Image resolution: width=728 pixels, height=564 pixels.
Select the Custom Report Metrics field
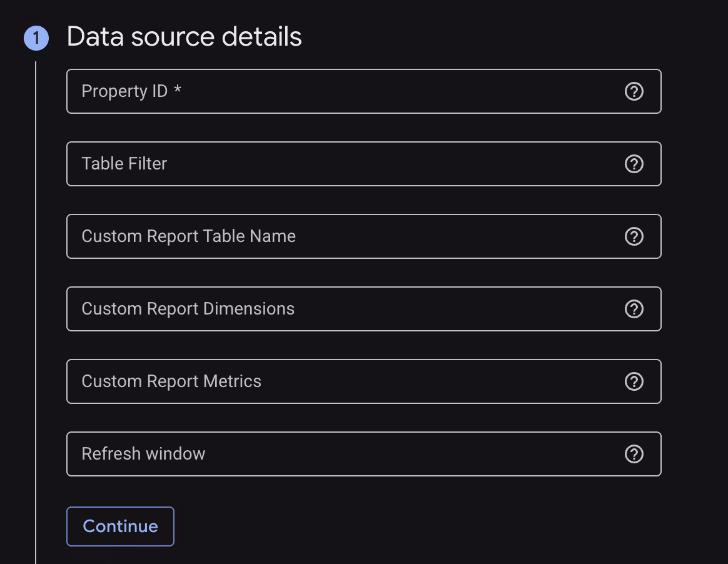(363, 381)
